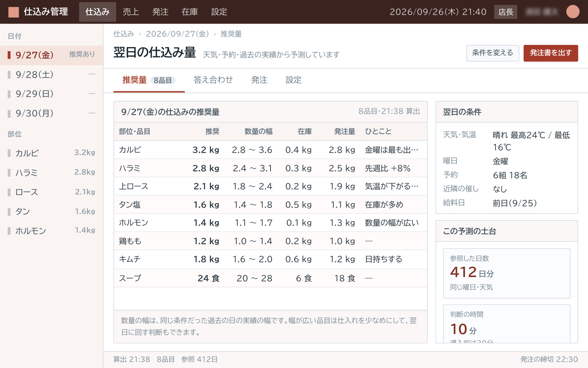Click the 予約 value 6組 18名
588x368 pixels.
pyautogui.click(x=510, y=175)
